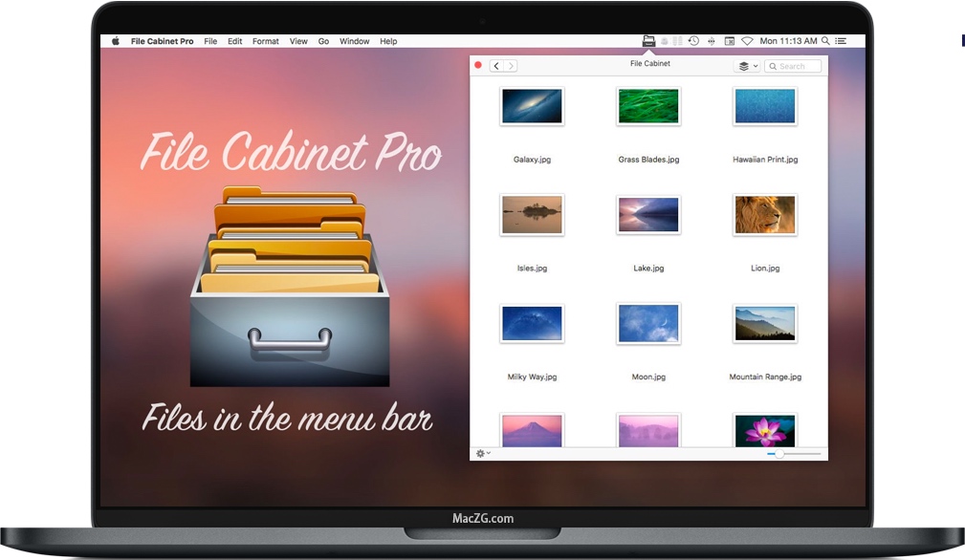The height and width of the screenshot is (560, 965).
Task: Click the Spotlight search magnifier in the menu bar
Action: tap(825, 41)
